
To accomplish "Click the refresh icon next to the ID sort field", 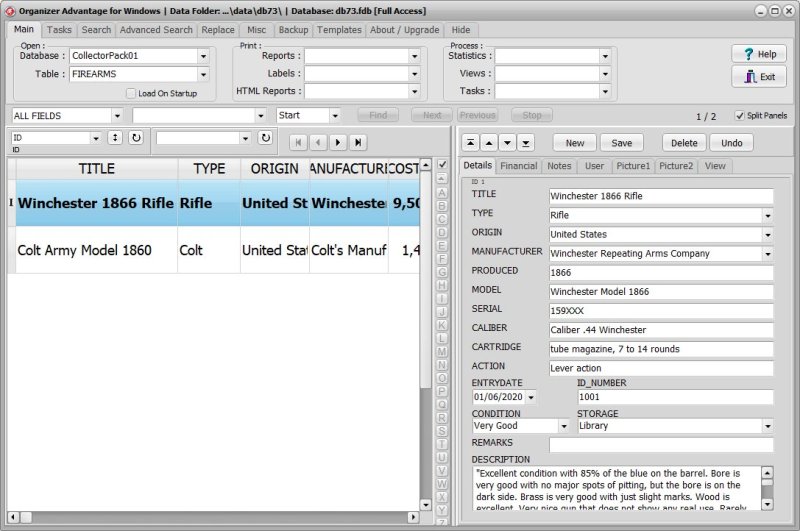I will (136, 138).
